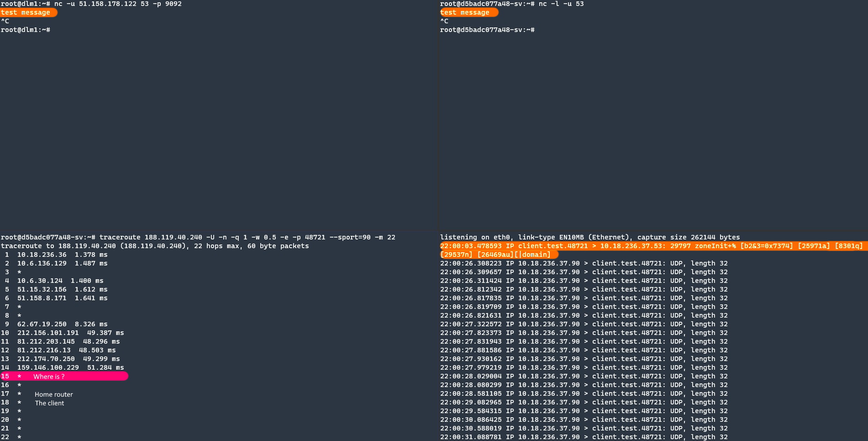
Task: Click the traceroute 188.119.40.240 command line
Action: tap(198, 237)
